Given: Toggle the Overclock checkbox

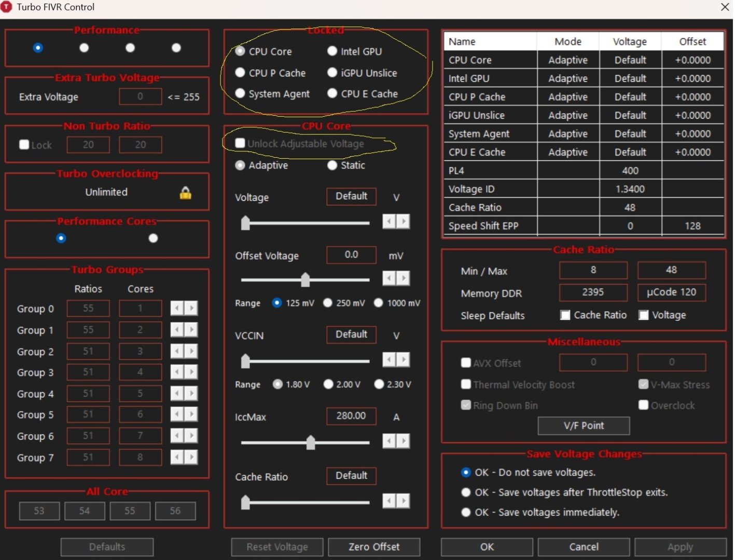Looking at the screenshot, I should coord(643,405).
